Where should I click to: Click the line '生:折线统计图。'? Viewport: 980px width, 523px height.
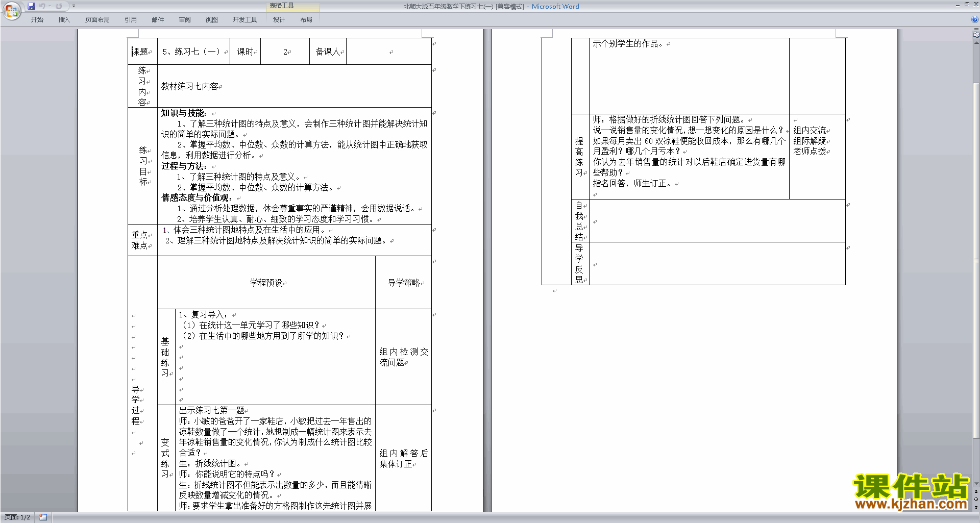click(x=211, y=463)
